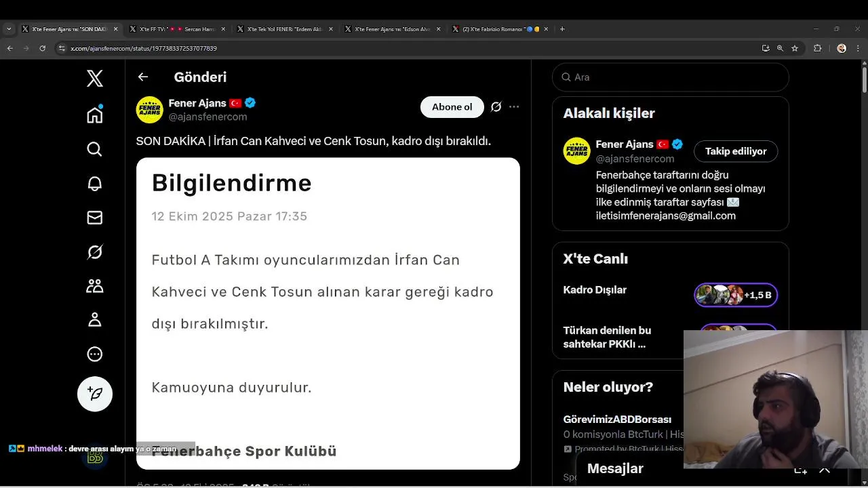The width and height of the screenshot is (868, 488).
Task: Open the More circle menu in sidebar
Action: point(95,354)
